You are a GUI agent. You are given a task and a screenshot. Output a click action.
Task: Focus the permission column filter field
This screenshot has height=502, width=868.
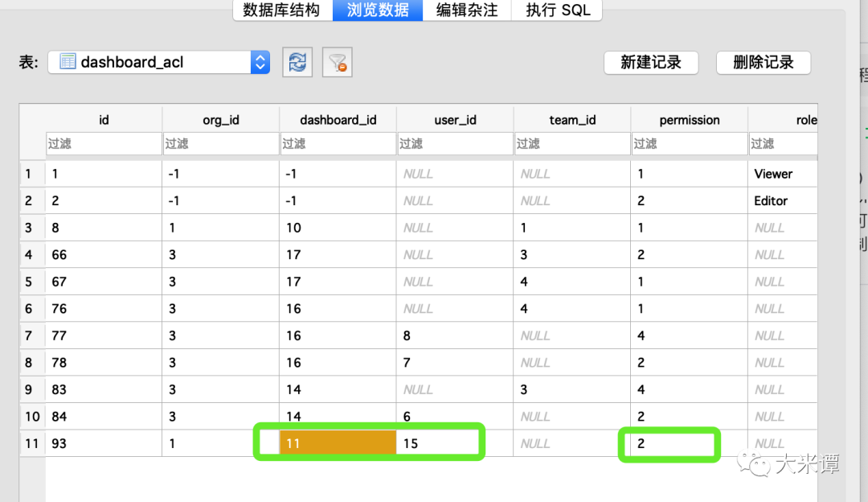pyautogui.click(x=690, y=143)
